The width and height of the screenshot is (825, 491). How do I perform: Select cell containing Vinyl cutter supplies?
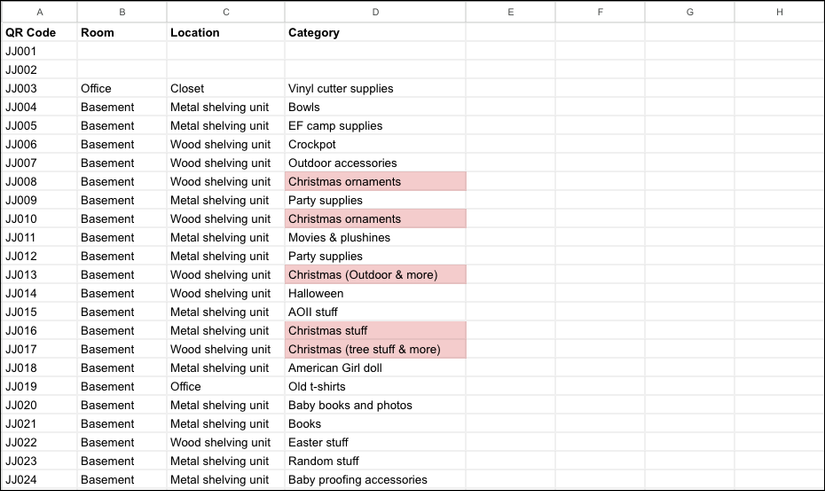pos(375,88)
